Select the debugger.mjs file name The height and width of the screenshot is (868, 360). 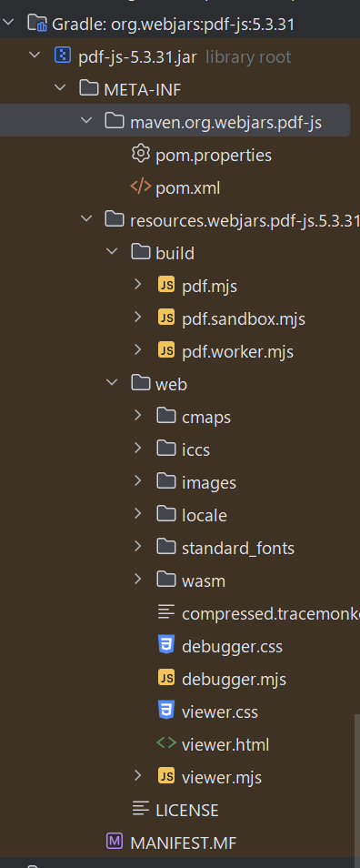pyautogui.click(x=234, y=679)
